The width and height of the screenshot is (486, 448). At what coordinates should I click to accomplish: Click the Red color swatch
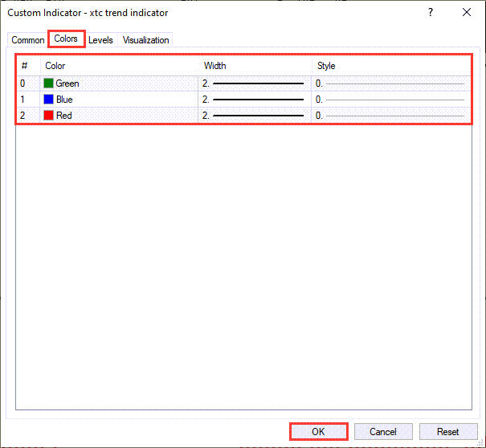pos(48,116)
